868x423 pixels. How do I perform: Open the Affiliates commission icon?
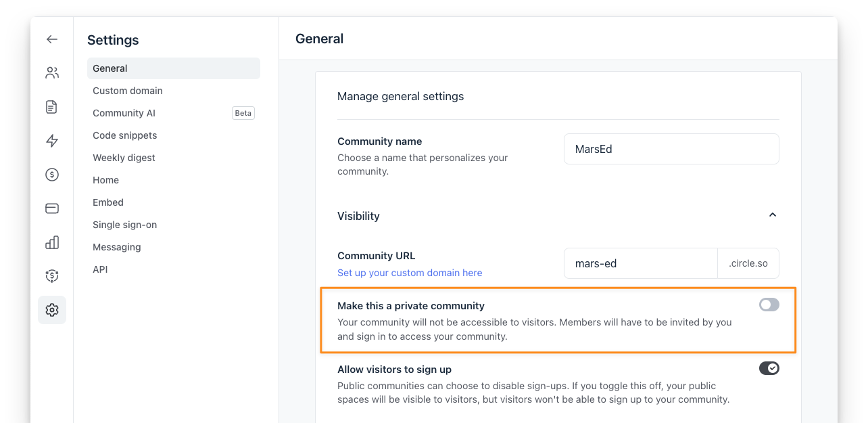(x=51, y=275)
